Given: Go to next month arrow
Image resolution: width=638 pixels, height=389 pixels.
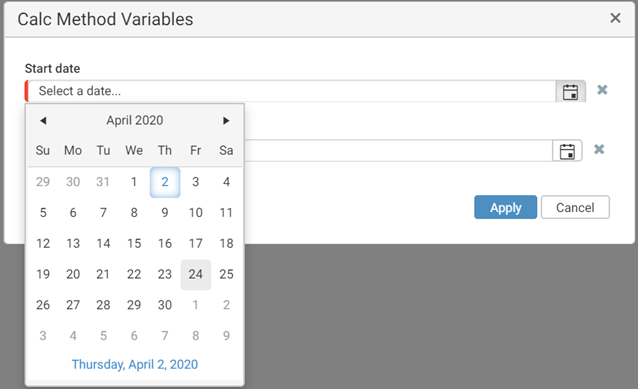Looking at the screenshot, I should tap(226, 120).
